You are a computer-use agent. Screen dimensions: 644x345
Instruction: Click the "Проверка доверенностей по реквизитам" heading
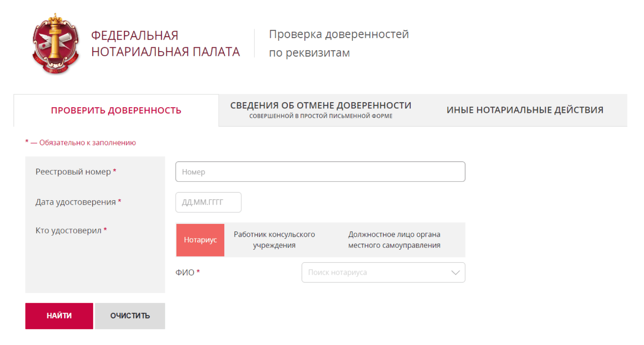[x=339, y=43]
